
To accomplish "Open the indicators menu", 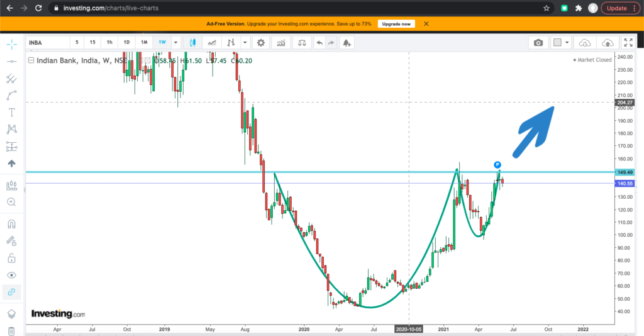I will pos(281,43).
